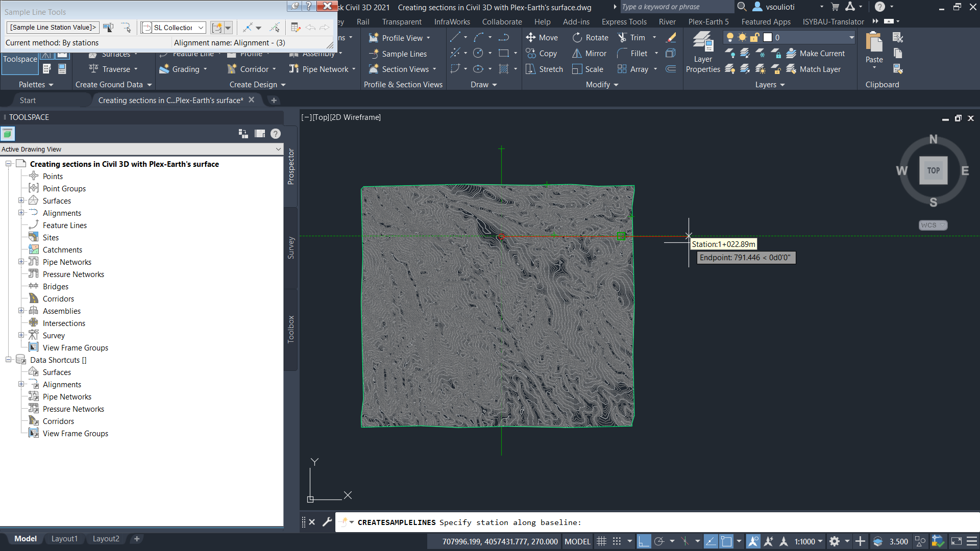Click the Cut icon in Clipboard panel
This screenshot has width=980, height=551.
click(x=898, y=37)
